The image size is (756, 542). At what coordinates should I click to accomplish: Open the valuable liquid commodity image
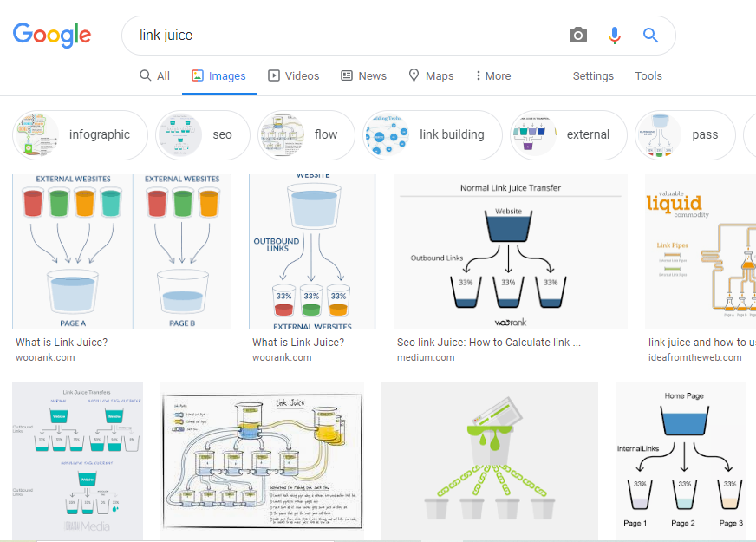(x=700, y=251)
